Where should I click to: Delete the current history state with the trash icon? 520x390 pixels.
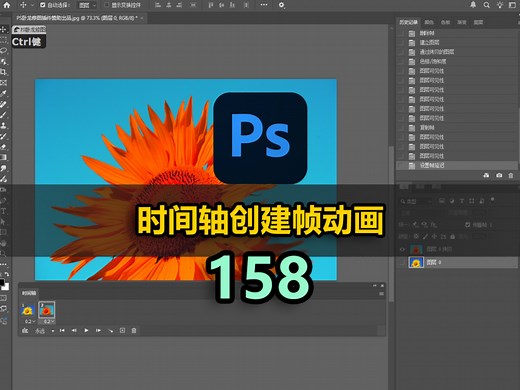[511, 175]
